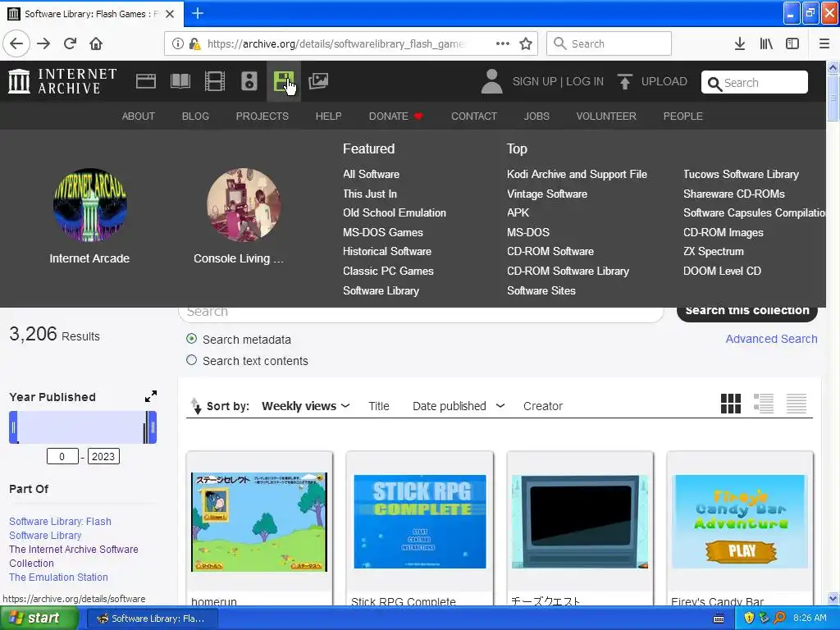Switch to grid tile view icon

click(731, 404)
